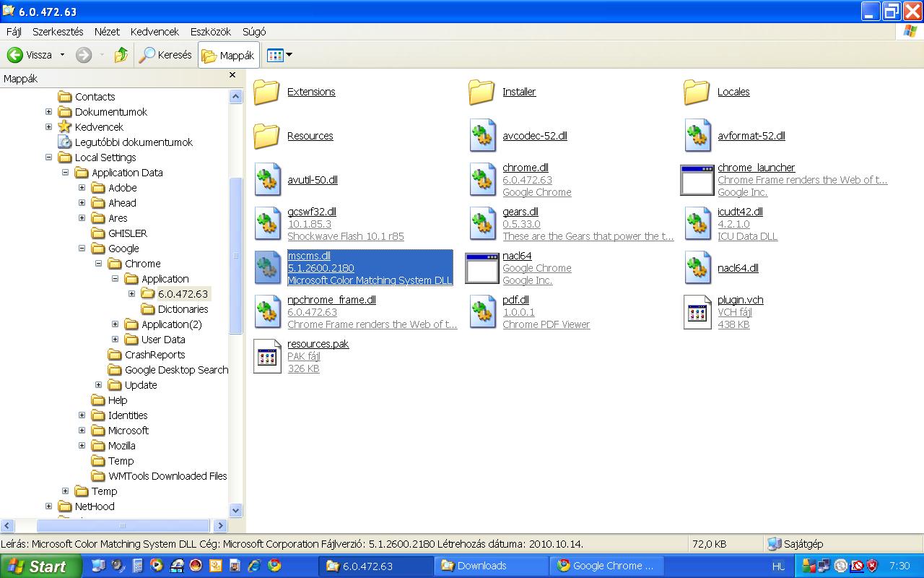This screenshot has height=578, width=924.
Task: Select WMTools Downloaded Files in tree
Action: pyautogui.click(x=167, y=476)
